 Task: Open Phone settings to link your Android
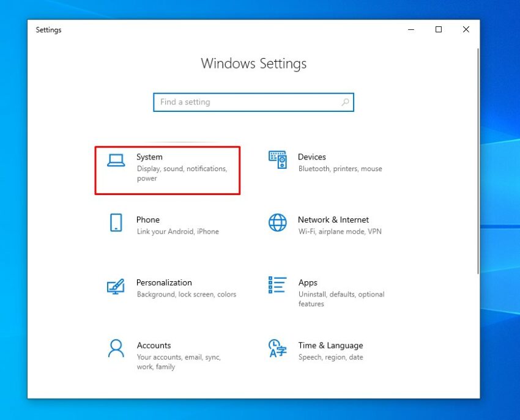point(165,225)
